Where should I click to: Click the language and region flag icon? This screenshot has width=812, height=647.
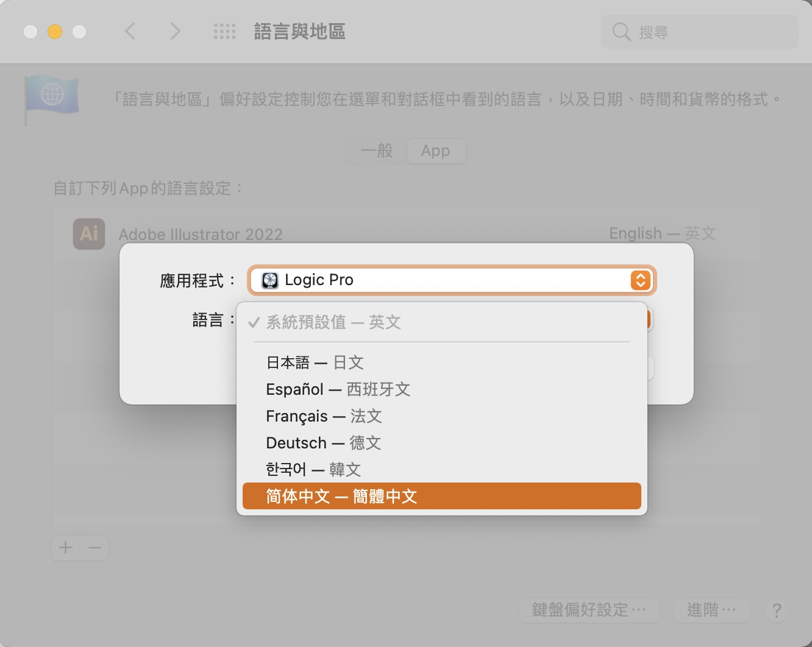point(52,99)
